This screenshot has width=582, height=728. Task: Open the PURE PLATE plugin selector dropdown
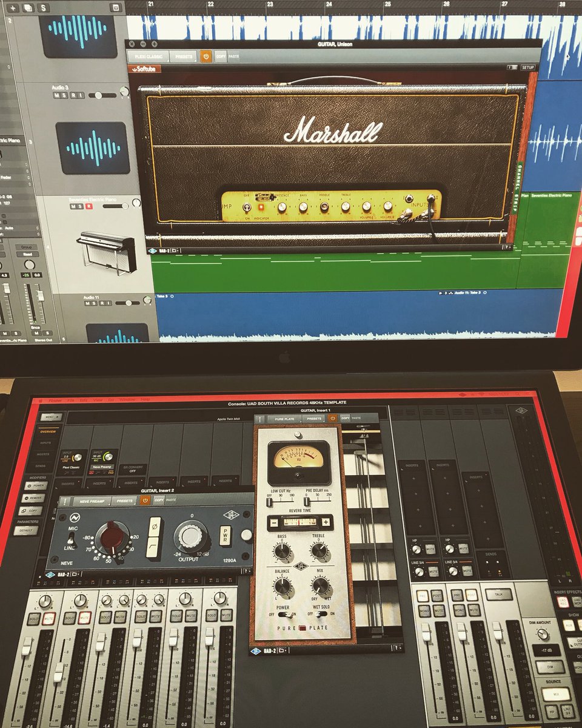coord(284,419)
